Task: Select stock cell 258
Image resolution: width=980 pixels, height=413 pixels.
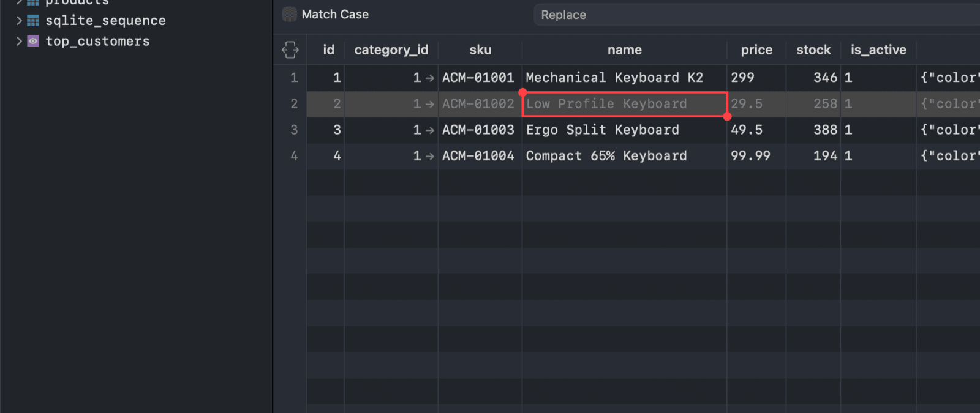Action: tap(813, 104)
